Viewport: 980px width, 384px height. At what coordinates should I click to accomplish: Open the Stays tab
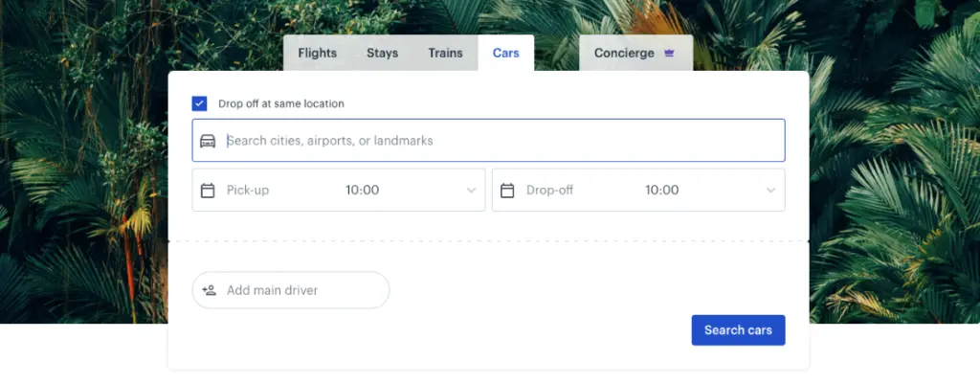coord(382,54)
